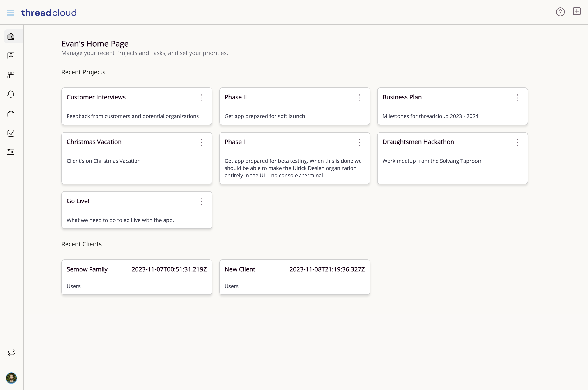Open the tasks checkmark icon
This screenshot has height=390, width=588.
tap(11, 133)
